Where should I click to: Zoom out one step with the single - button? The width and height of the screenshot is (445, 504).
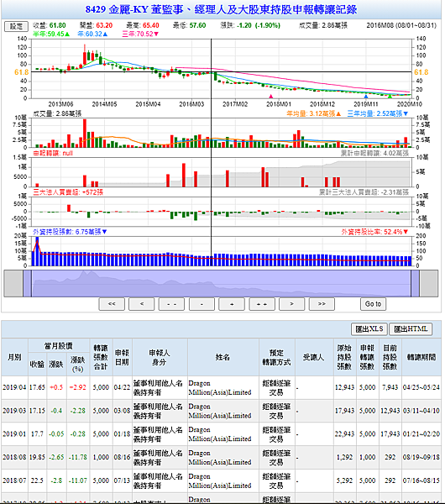pyautogui.click(x=202, y=304)
